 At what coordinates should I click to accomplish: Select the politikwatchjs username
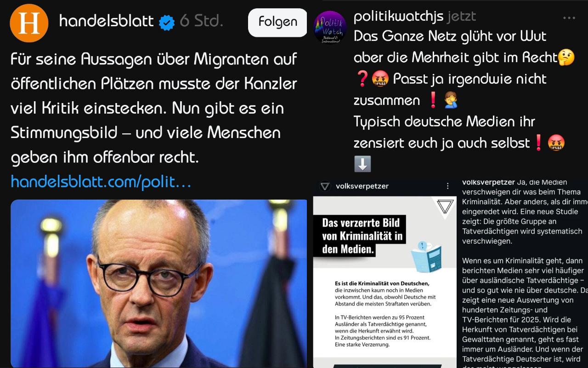pyautogui.click(x=398, y=17)
